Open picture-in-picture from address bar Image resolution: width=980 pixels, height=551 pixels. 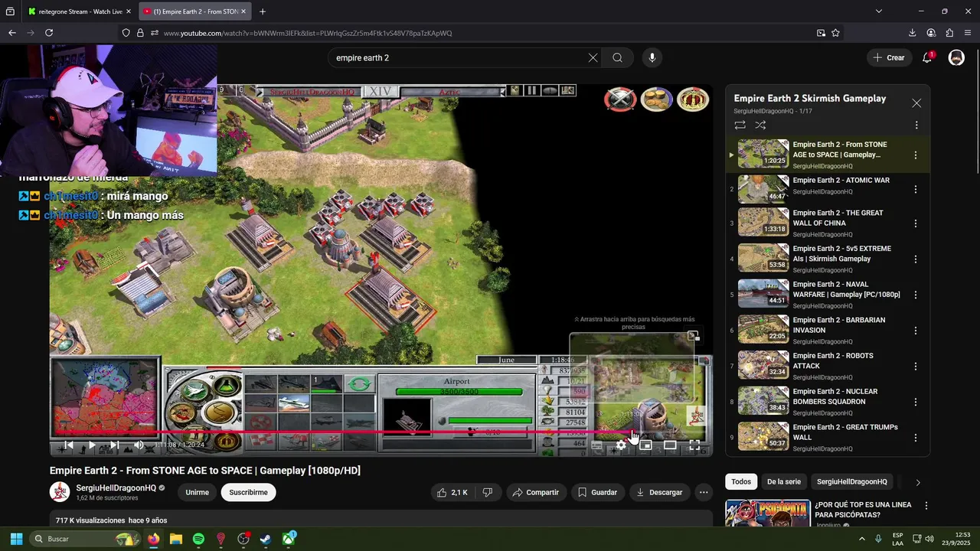pyautogui.click(x=821, y=33)
